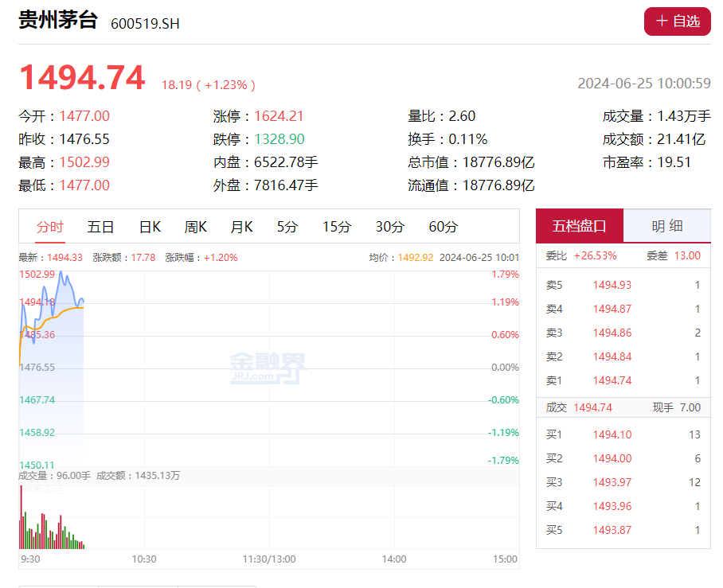723x588 pixels.
Task: Click the 市盈率 value 19.51
Action: [x=674, y=162]
